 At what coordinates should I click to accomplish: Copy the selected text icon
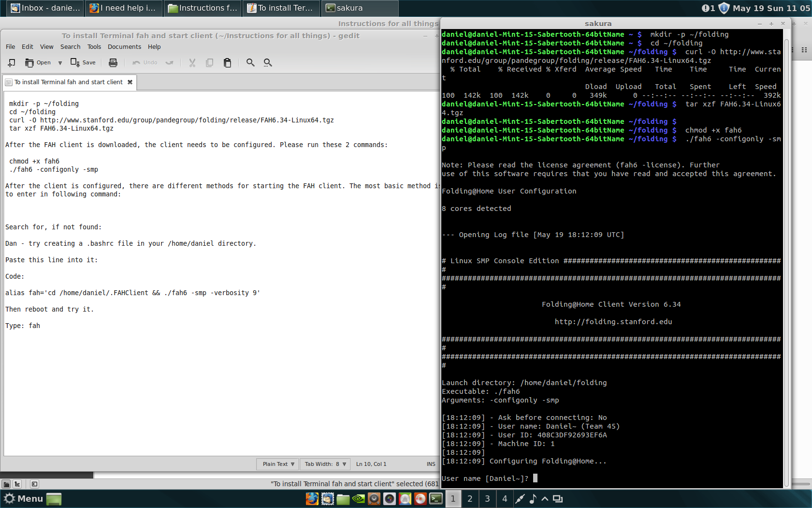(x=210, y=62)
